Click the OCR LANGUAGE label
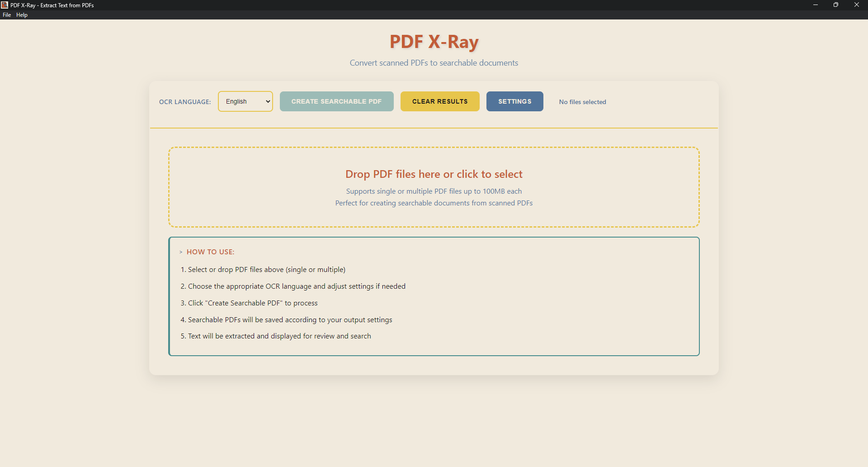The image size is (868, 467). (x=184, y=102)
